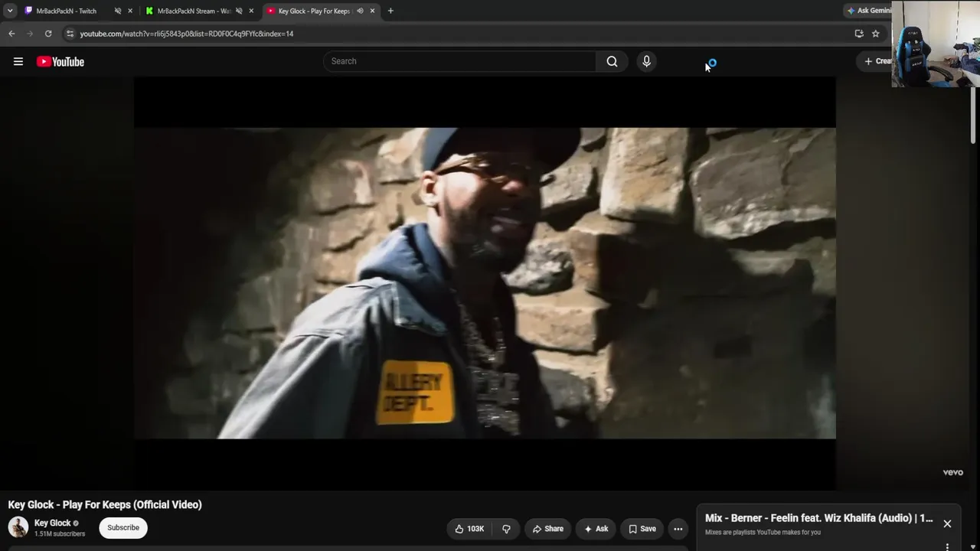This screenshot has width=980, height=551.
Task: Go to YouTube home via logo
Action: pos(60,62)
